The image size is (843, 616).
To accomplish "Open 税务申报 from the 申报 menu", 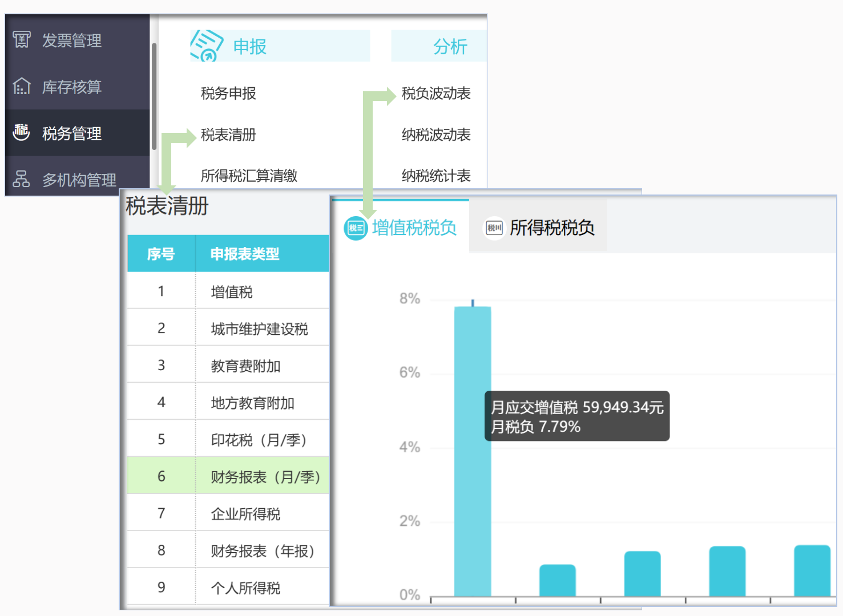I will click(x=227, y=94).
